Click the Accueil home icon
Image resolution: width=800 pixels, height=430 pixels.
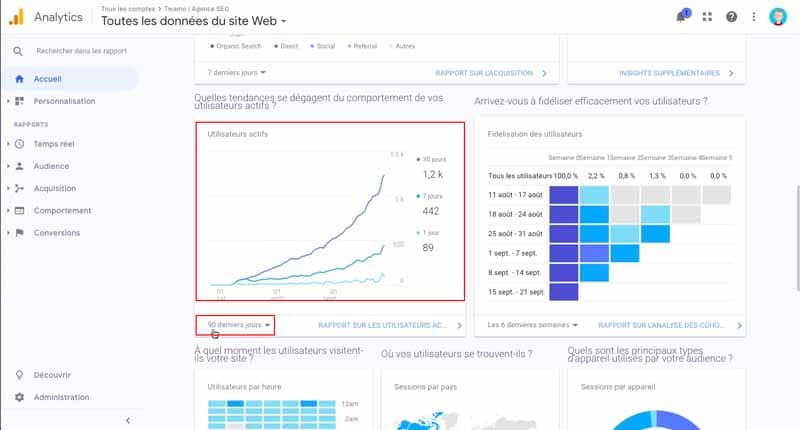[19, 79]
